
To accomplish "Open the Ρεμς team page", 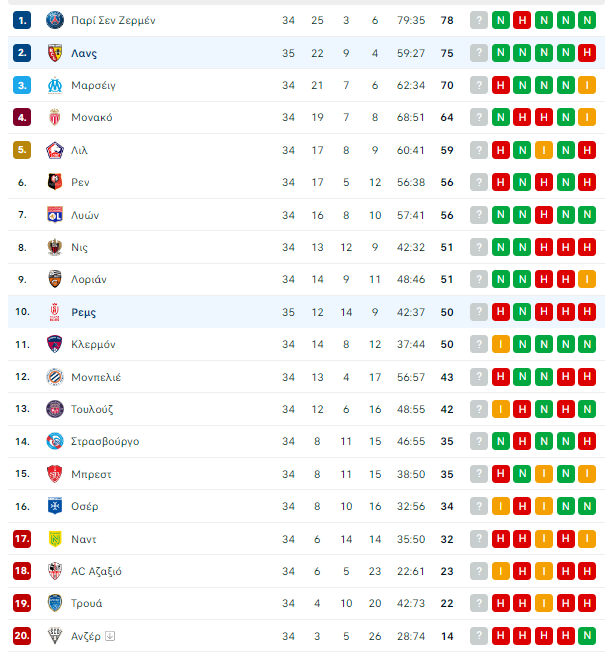I will (83, 312).
